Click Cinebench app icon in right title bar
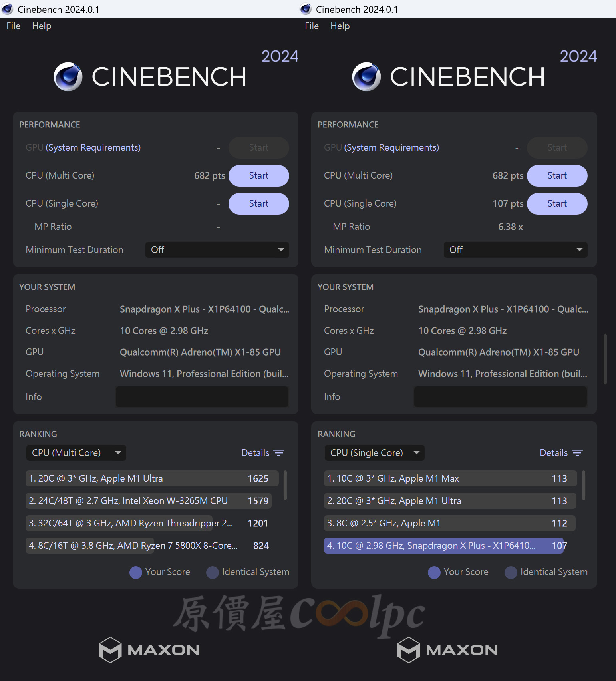Image resolution: width=616 pixels, height=681 pixels. 306,9
